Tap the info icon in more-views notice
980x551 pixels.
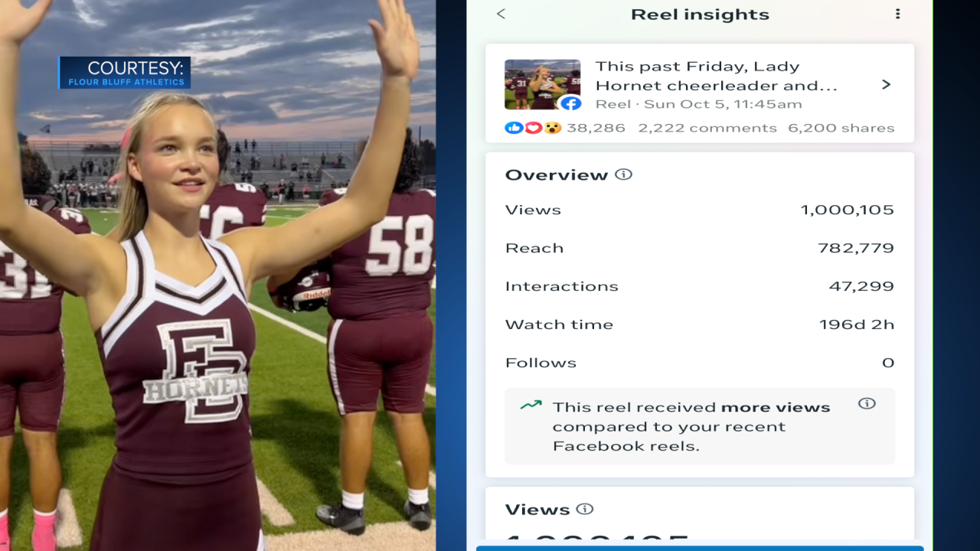point(867,403)
